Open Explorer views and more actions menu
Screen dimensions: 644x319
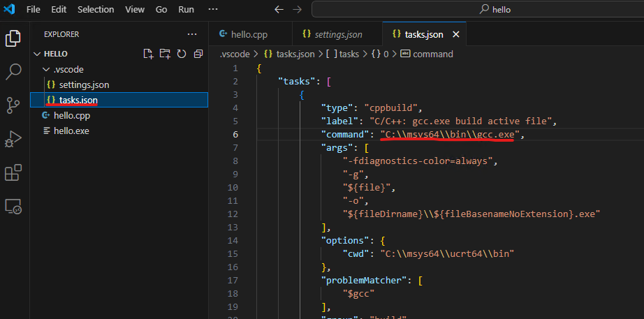193,34
